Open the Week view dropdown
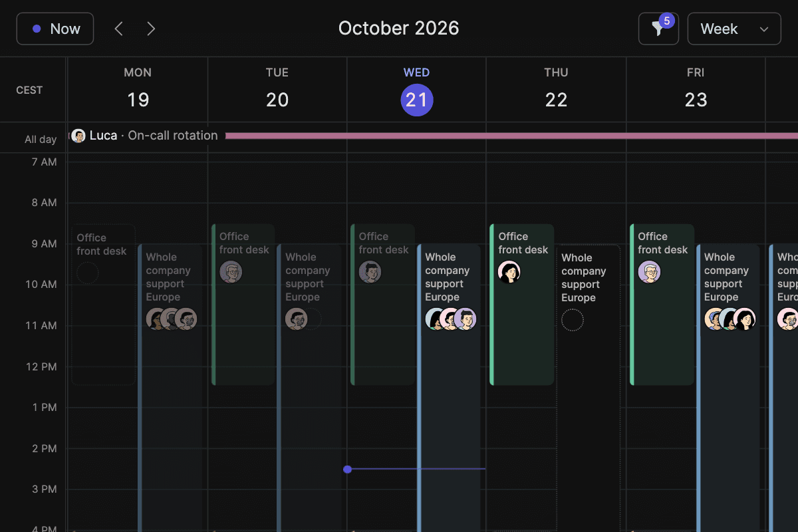 point(734,29)
